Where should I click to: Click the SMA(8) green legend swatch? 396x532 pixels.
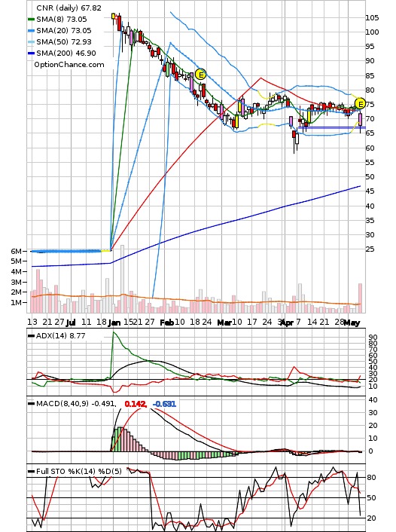click(x=31, y=20)
